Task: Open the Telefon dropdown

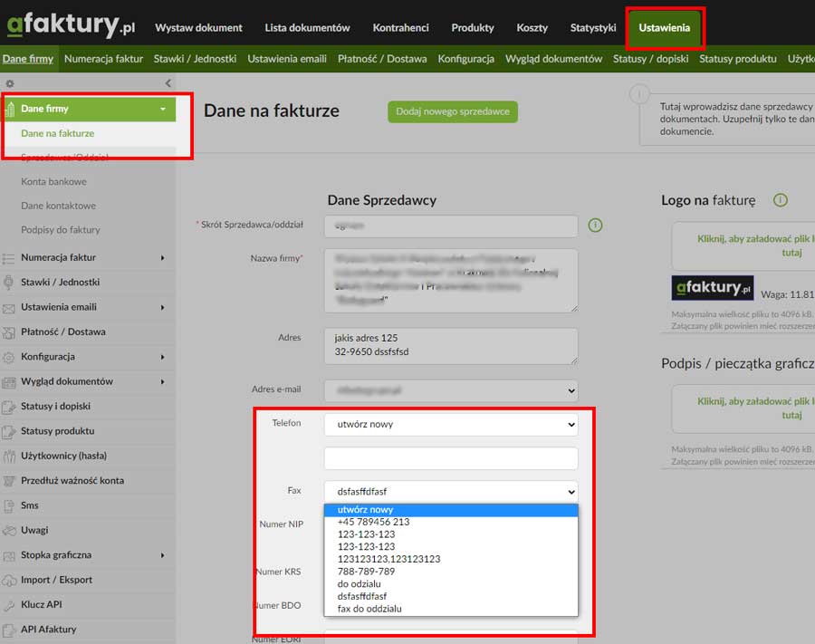Action: (451, 424)
